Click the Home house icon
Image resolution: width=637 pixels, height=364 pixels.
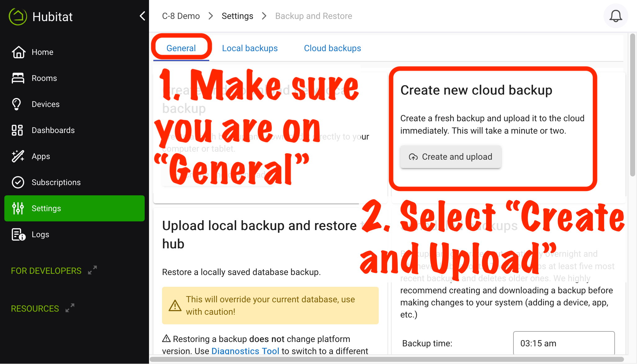pos(18,52)
